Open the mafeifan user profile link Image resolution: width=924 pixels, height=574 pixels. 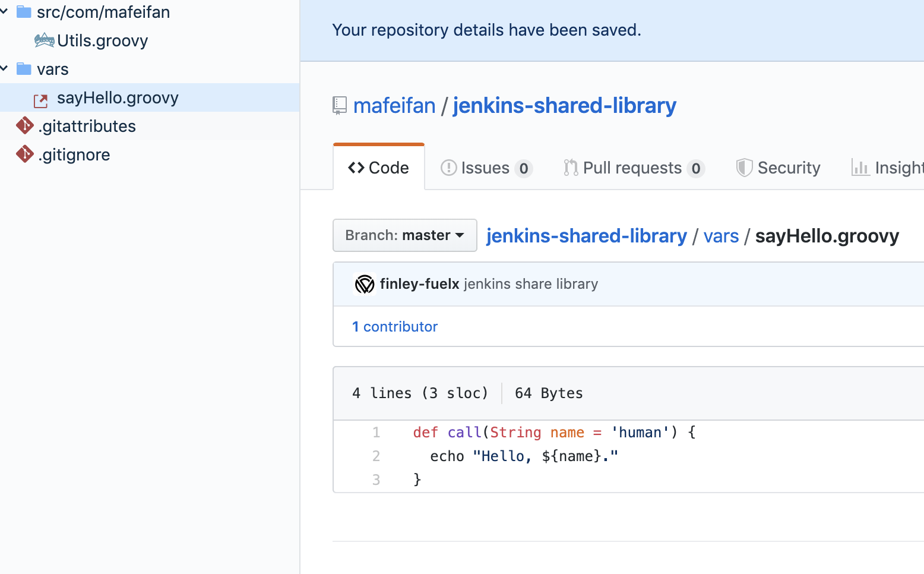pos(394,106)
